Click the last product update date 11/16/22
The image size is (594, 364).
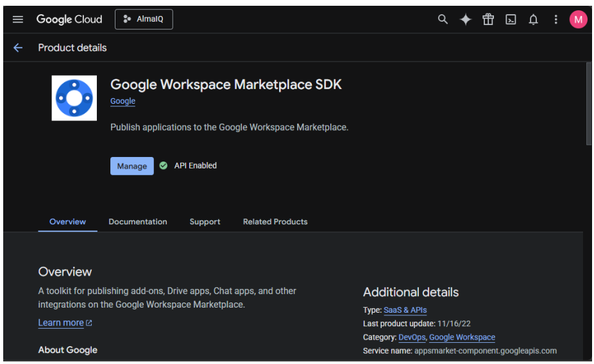(454, 324)
